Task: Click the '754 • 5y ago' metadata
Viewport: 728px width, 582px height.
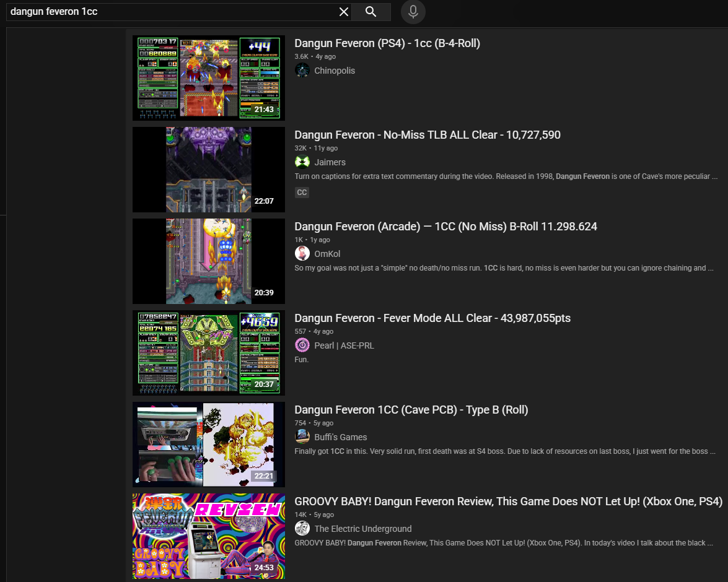Action: point(314,423)
